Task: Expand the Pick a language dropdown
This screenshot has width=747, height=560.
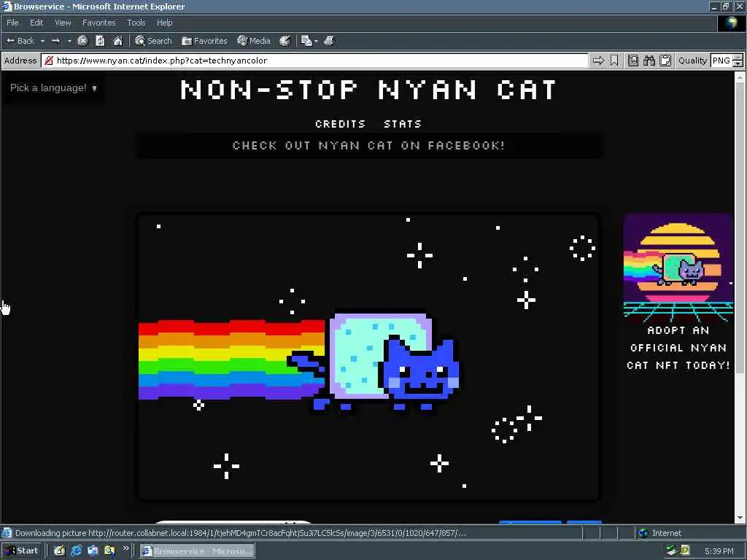Action: (x=53, y=88)
